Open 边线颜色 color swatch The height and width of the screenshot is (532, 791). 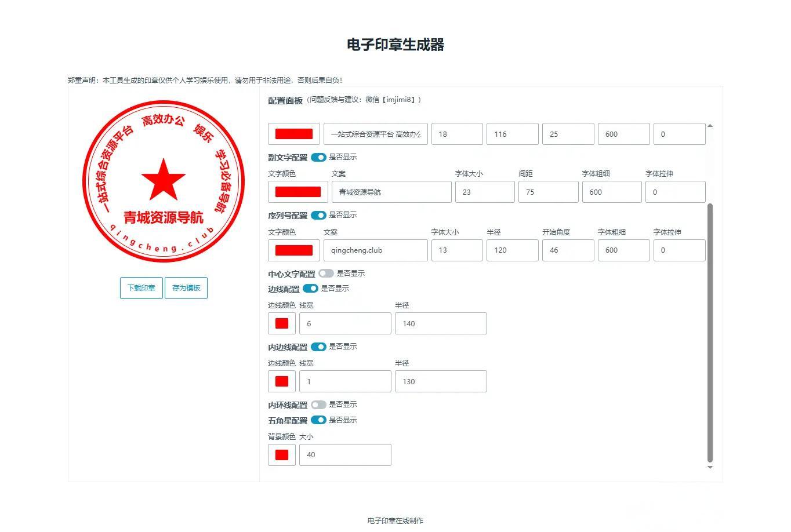(x=282, y=323)
